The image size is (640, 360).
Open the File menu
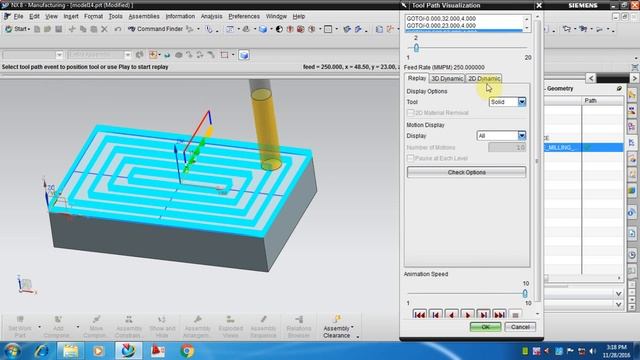19,16
